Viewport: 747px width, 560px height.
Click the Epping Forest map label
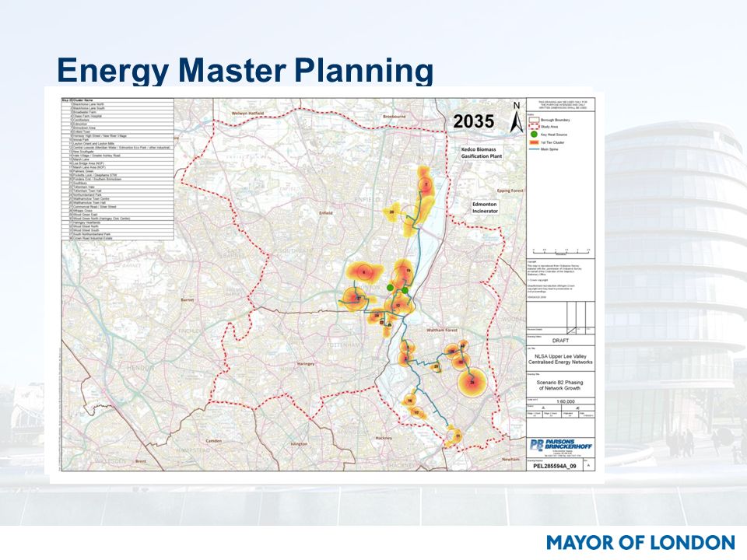(510, 191)
